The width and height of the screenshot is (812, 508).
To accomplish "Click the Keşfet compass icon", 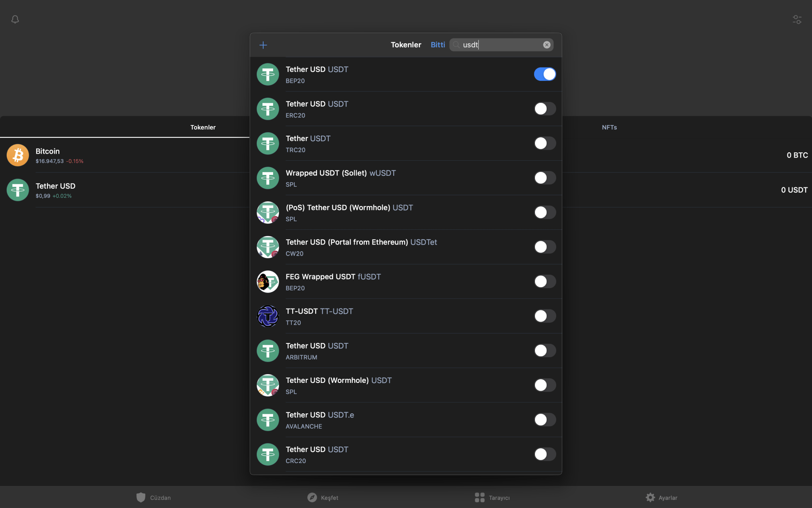I will click(312, 497).
